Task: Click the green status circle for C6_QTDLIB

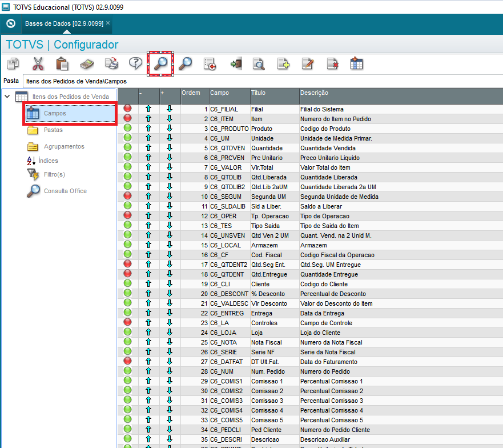Action: point(128,177)
